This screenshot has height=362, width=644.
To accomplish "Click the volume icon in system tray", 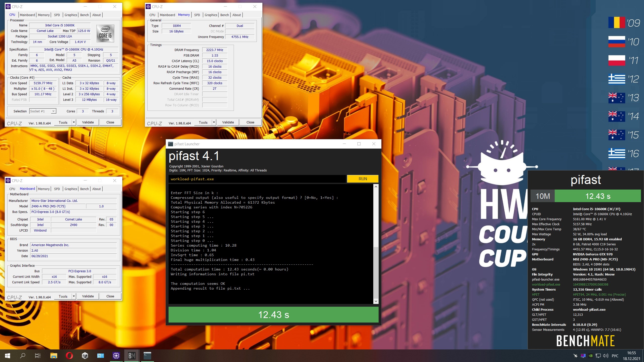I will pyautogui.click(x=606, y=356).
